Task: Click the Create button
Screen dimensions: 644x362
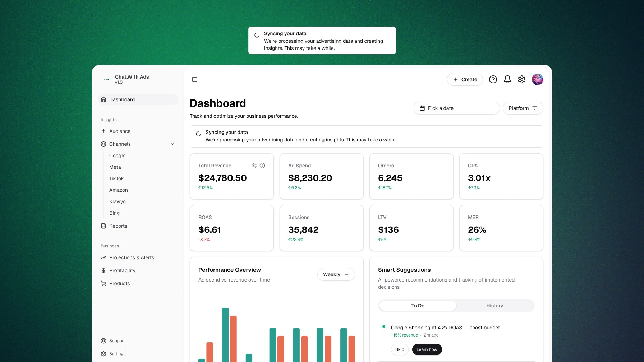Action: 465,79
